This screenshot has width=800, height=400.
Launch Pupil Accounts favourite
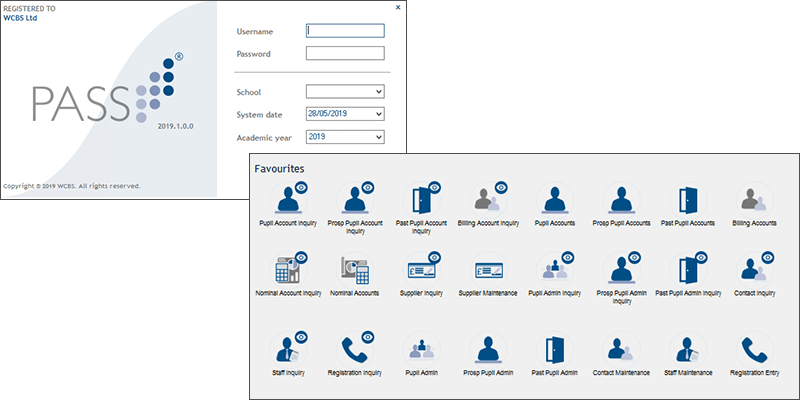pyautogui.click(x=555, y=200)
